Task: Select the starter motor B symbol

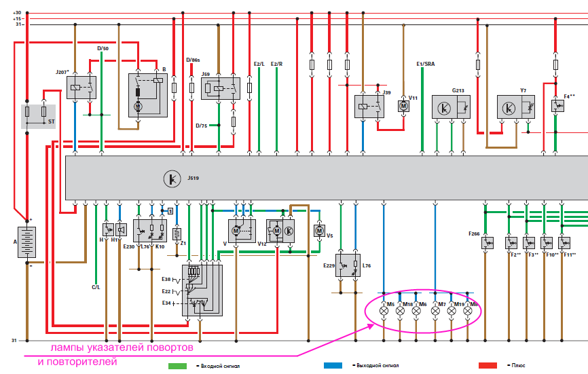Action: coord(148,95)
